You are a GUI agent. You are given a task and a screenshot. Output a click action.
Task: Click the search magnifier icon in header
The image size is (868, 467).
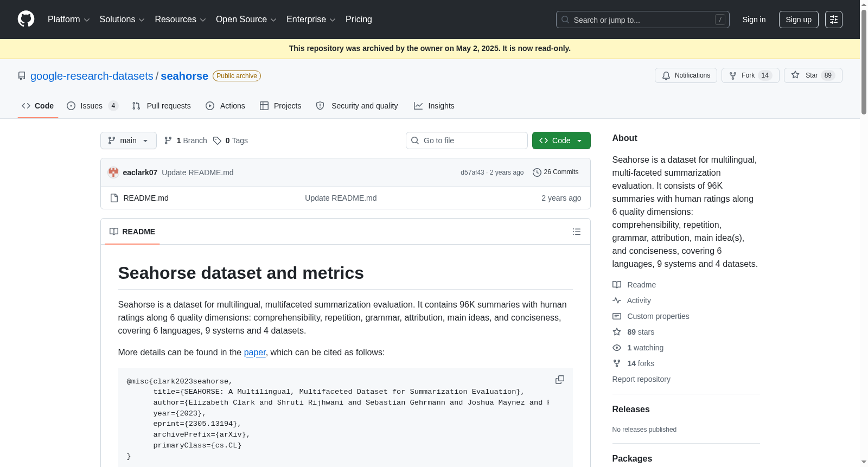[x=565, y=20]
